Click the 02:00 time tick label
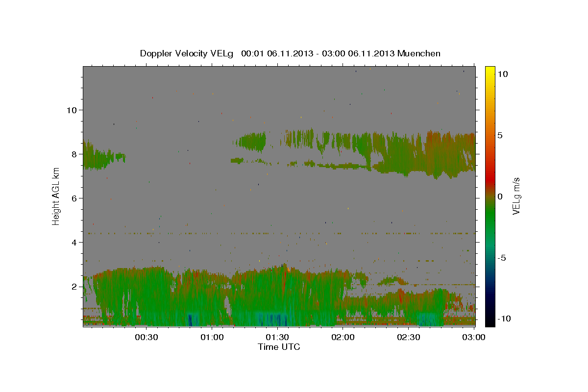This screenshot has width=588, height=392. [x=343, y=337]
